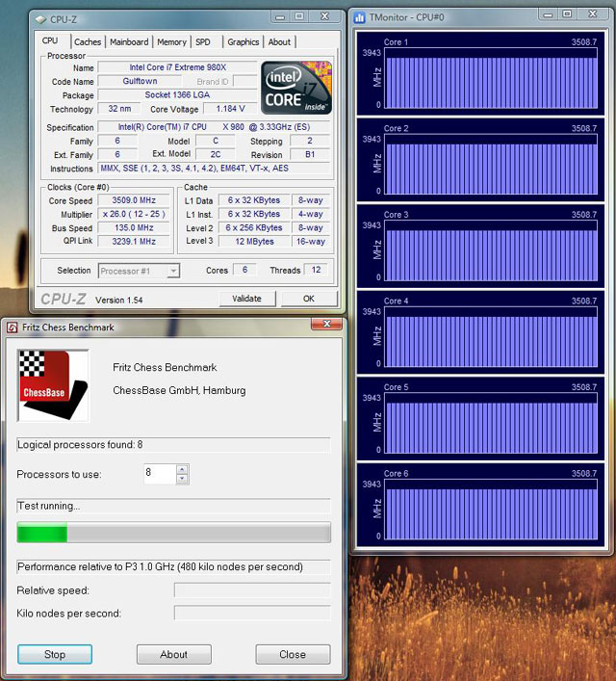Click the 'x 26.0 ( 12 - 25 )' multiplier value
Image resolution: width=616 pixels, height=681 pixels.
point(134,214)
